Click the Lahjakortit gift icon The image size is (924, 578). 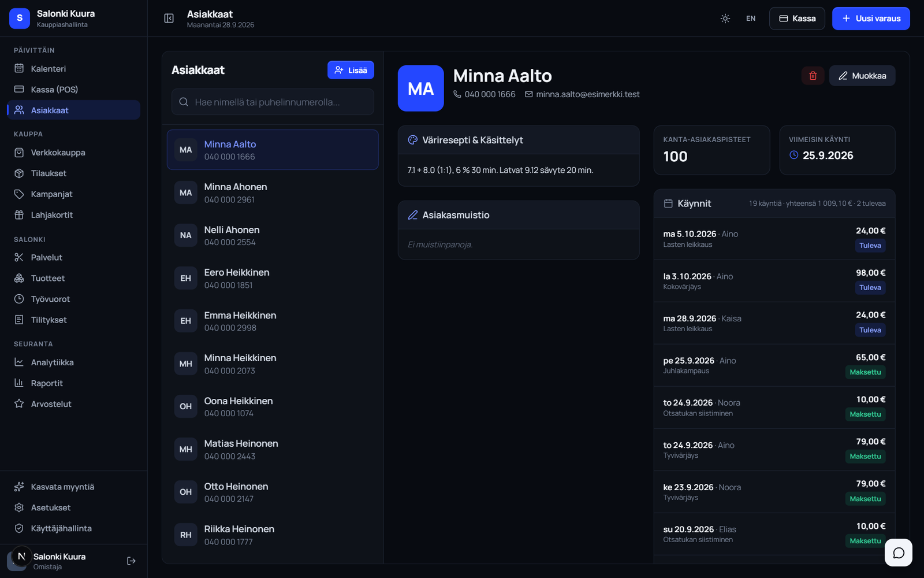coord(19,214)
